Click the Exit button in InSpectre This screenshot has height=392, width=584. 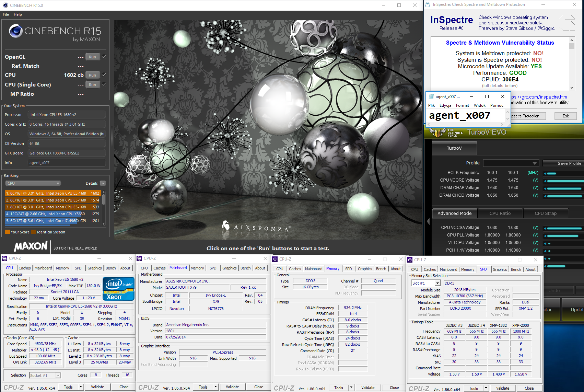pos(565,116)
